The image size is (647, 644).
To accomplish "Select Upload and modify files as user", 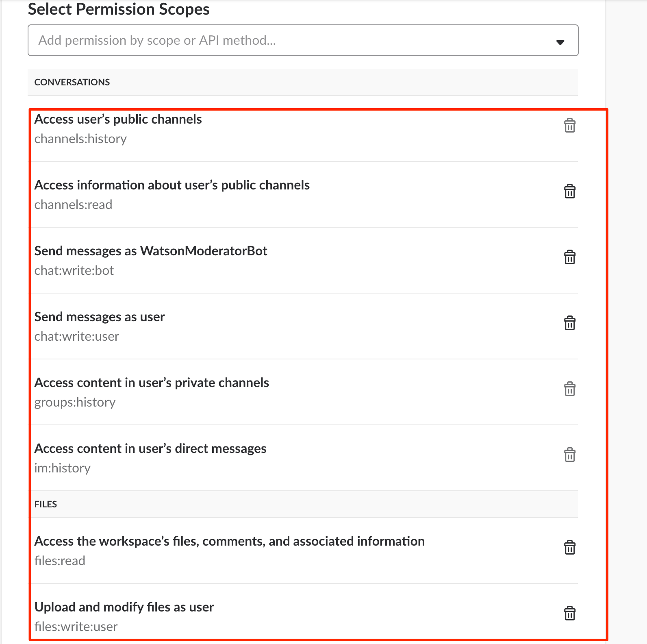I will [124, 607].
